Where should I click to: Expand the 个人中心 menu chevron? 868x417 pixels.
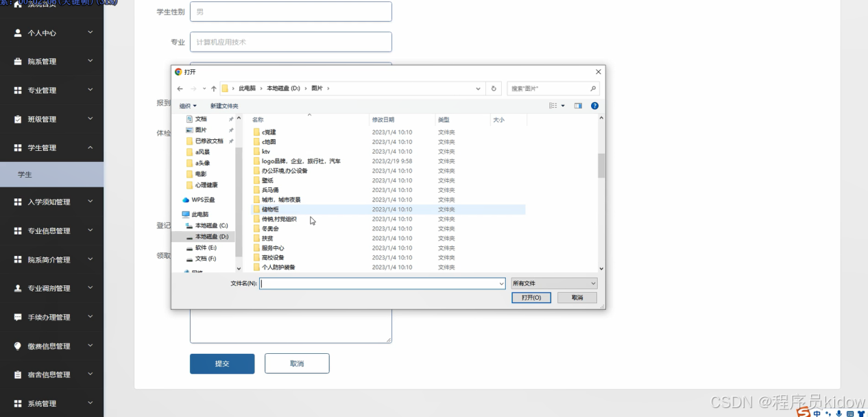click(x=91, y=32)
